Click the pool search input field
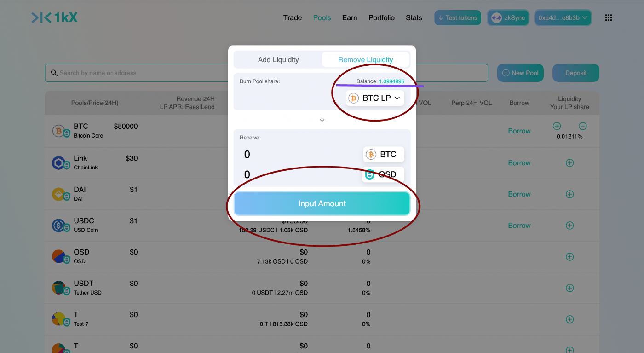 pos(138,73)
